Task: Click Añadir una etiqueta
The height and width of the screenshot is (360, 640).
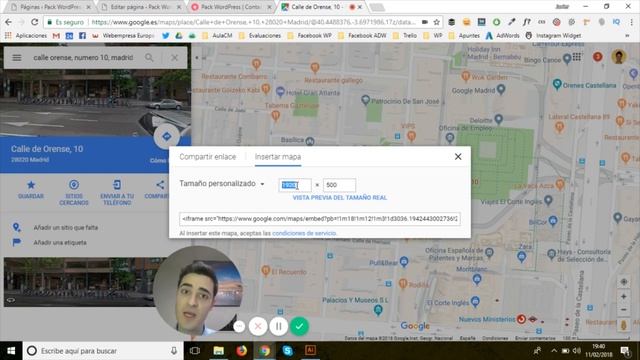Action: click(x=60, y=242)
